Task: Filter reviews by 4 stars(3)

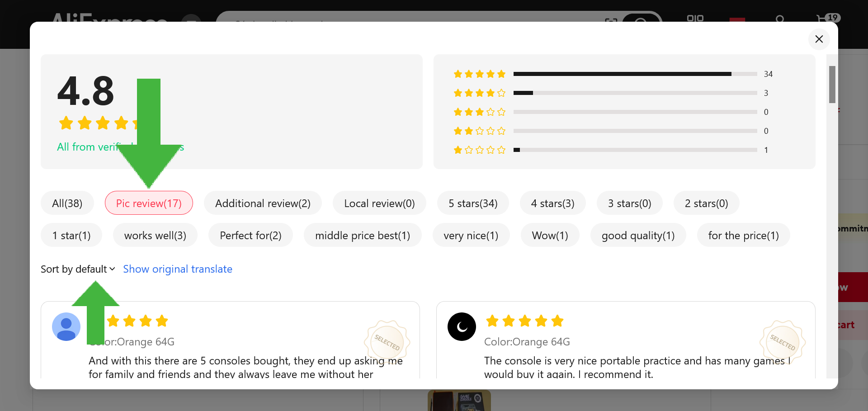Action: pos(552,203)
